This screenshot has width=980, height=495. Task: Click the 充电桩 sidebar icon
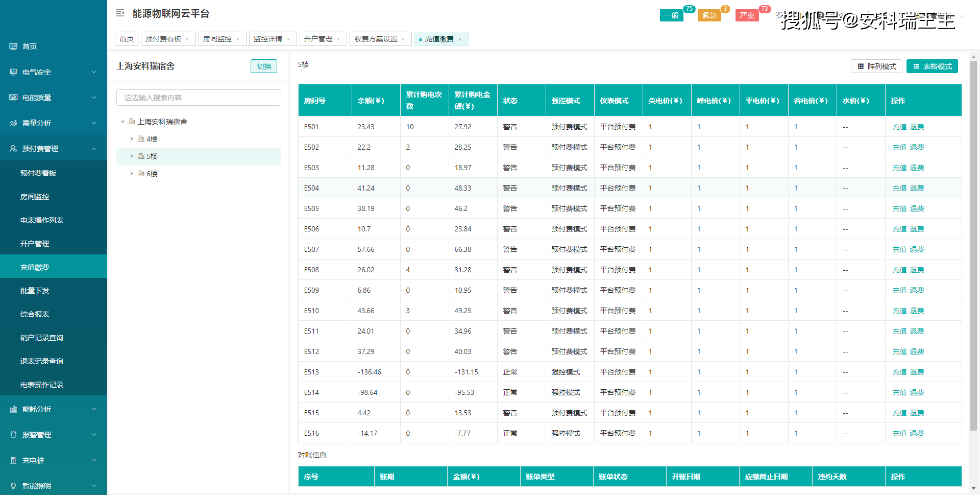coord(13,460)
